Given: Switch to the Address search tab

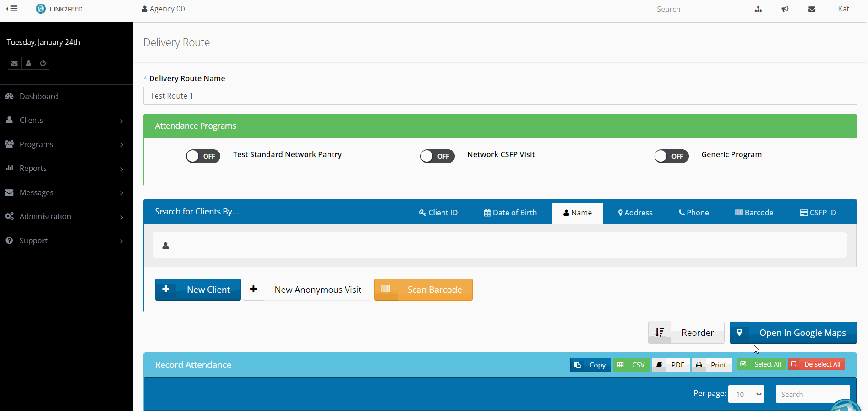Looking at the screenshot, I should (635, 213).
